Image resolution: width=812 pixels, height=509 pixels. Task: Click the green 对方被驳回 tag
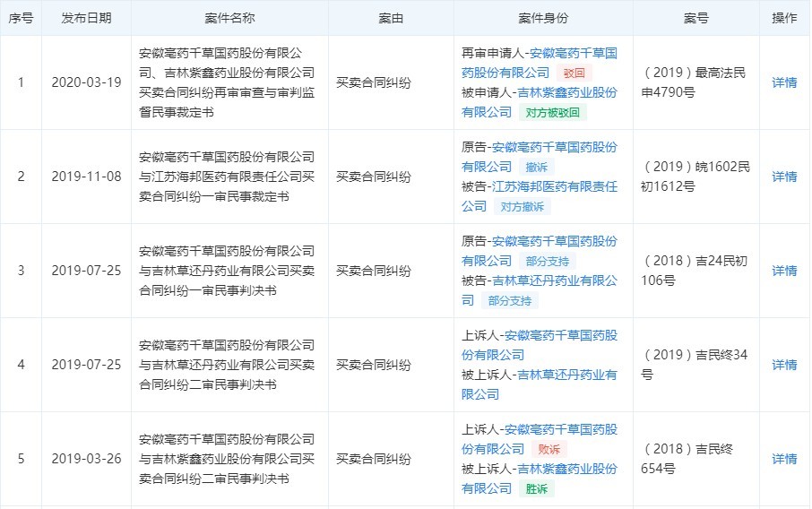tap(553, 113)
